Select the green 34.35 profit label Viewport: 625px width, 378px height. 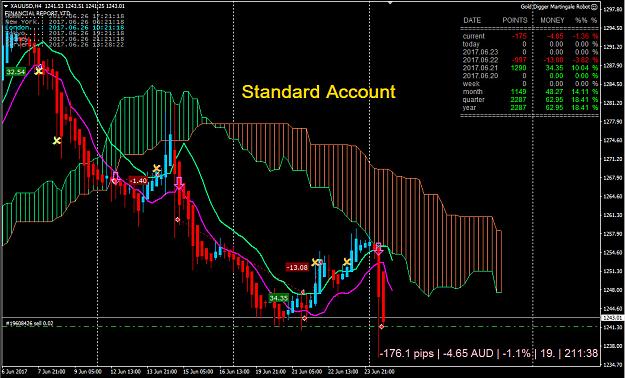[278, 298]
